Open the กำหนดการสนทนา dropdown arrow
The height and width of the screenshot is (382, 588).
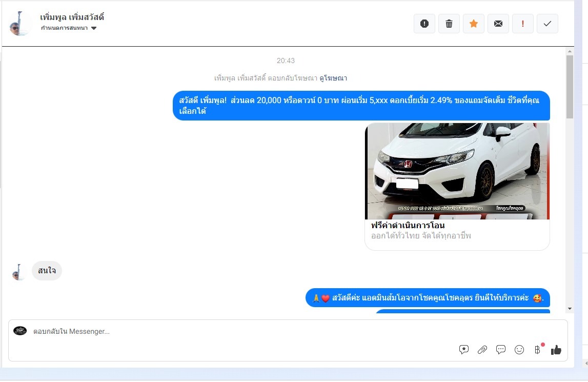tap(94, 28)
